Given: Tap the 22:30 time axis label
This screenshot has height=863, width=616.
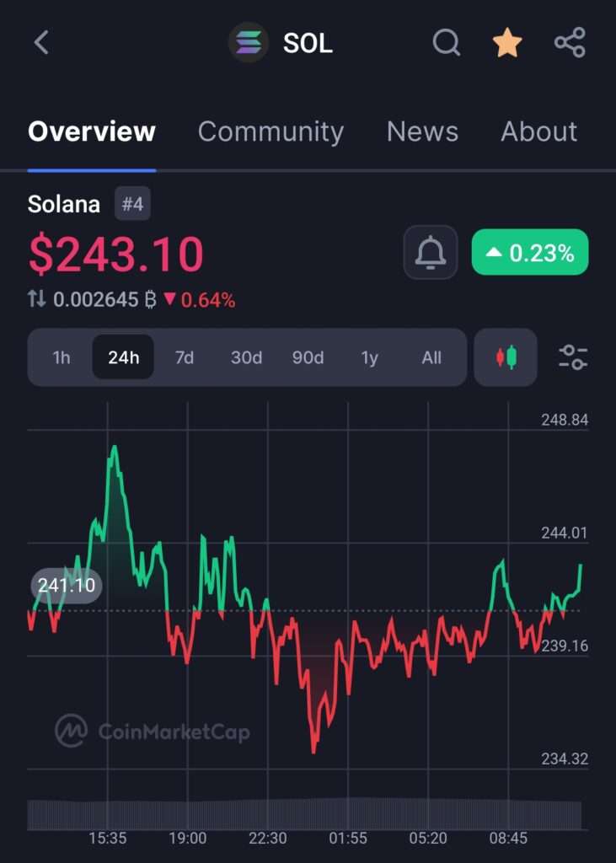Looking at the screenshot, I should click(267, 839).
